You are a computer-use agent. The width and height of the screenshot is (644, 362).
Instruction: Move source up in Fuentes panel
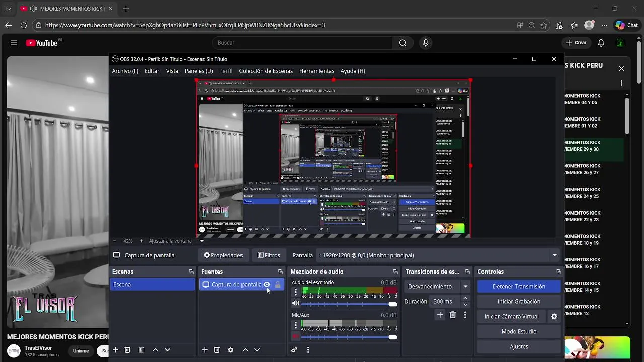pos(245,350)
